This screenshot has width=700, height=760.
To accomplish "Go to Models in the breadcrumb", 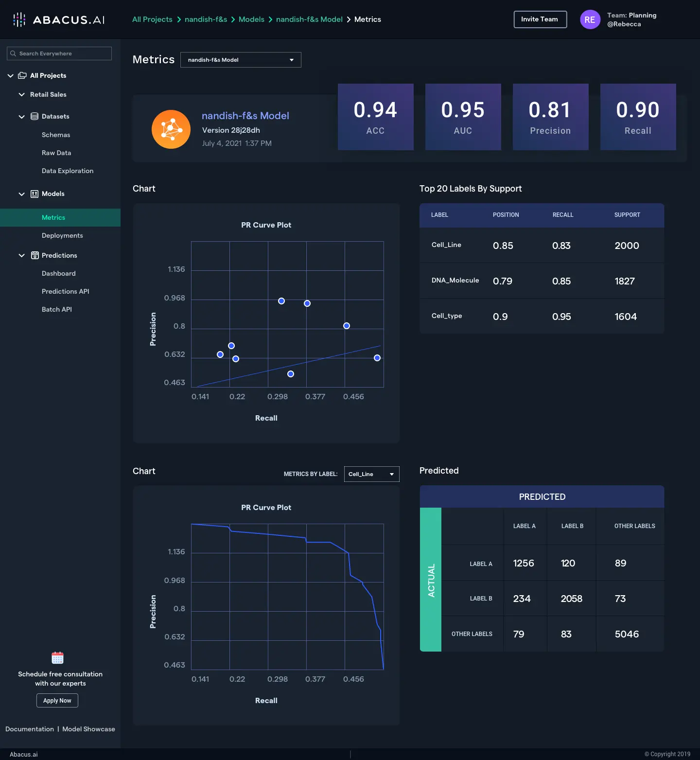I will 251,19.
